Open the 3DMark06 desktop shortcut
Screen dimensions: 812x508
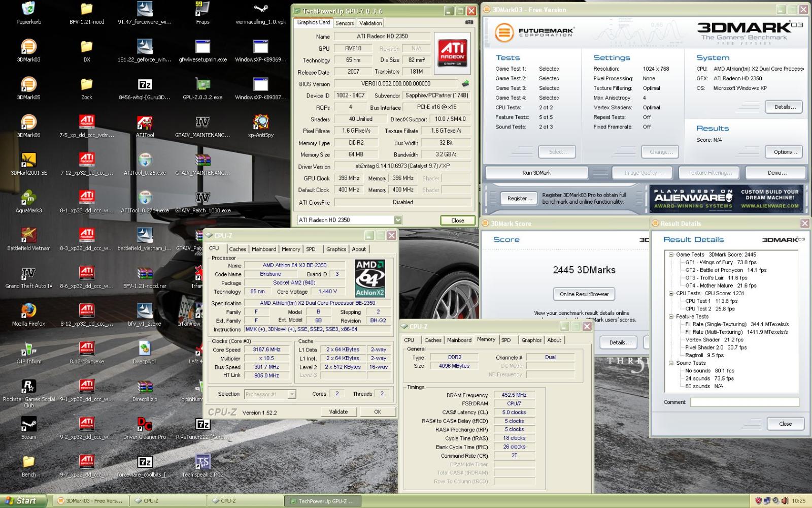click(x=28, y=126)
